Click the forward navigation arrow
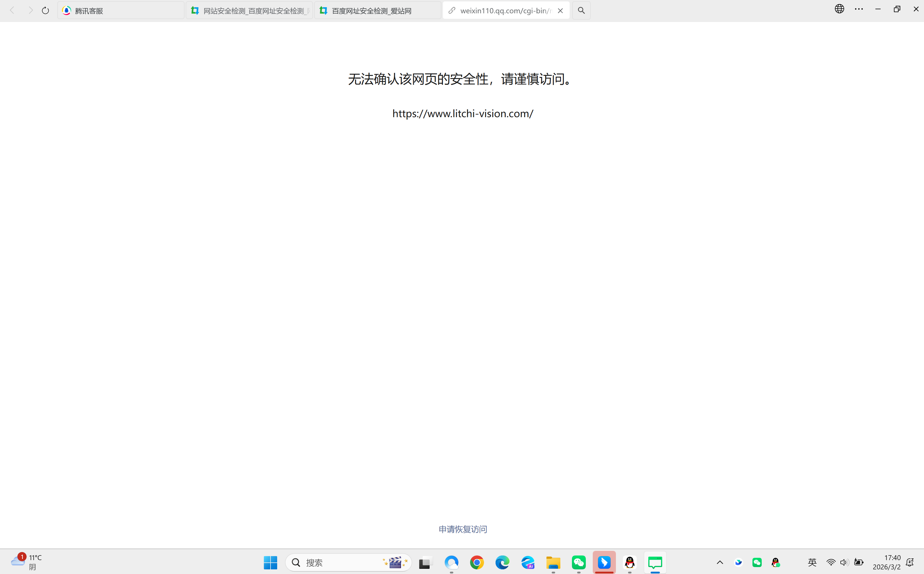This screenshot has height=574, width=924. (x=30, y=11)
